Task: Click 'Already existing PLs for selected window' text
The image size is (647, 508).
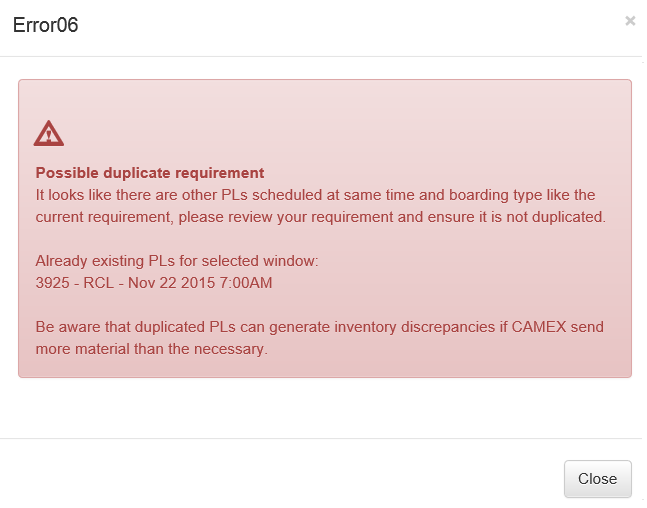Action: [x=177, y=261]
